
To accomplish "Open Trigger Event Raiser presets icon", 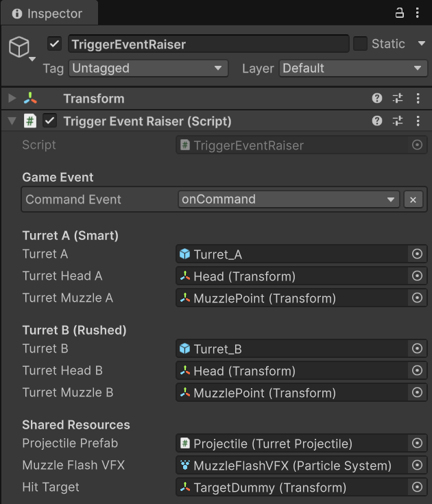I will coord(398,121).
